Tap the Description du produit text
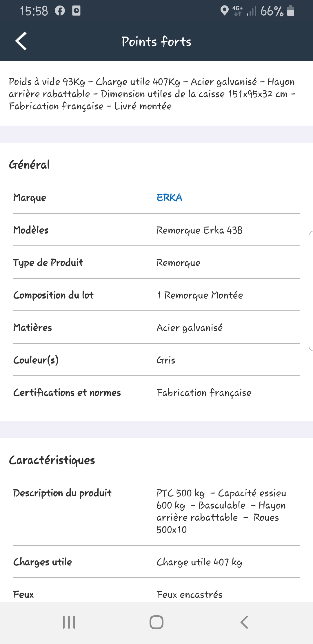Viewport: 313px width, 644px height. click(x=221, y=511)
